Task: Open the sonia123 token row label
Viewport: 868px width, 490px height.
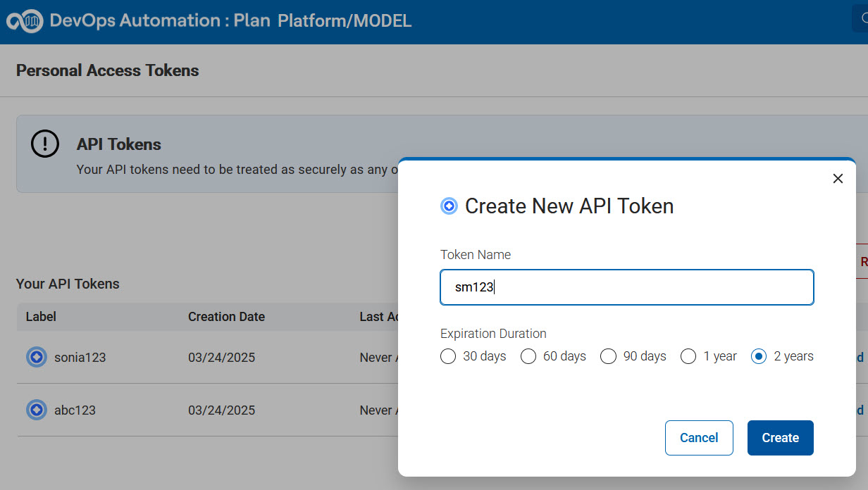Action: coord(80,358)
